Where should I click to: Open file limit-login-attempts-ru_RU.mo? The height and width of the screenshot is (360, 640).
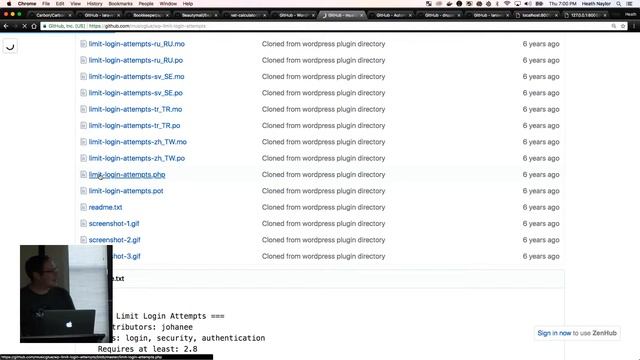click(x=137, y=44)
